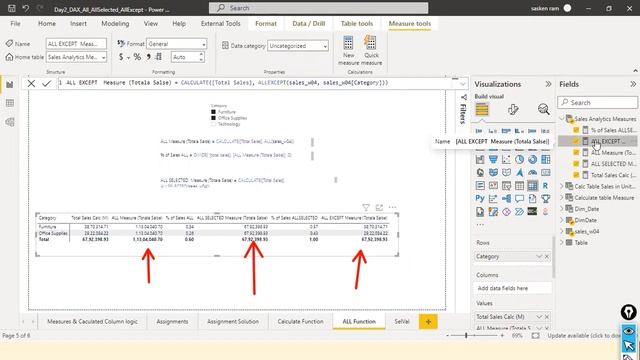Expand Calc Table Sales in Unit table

coord(562,186)
